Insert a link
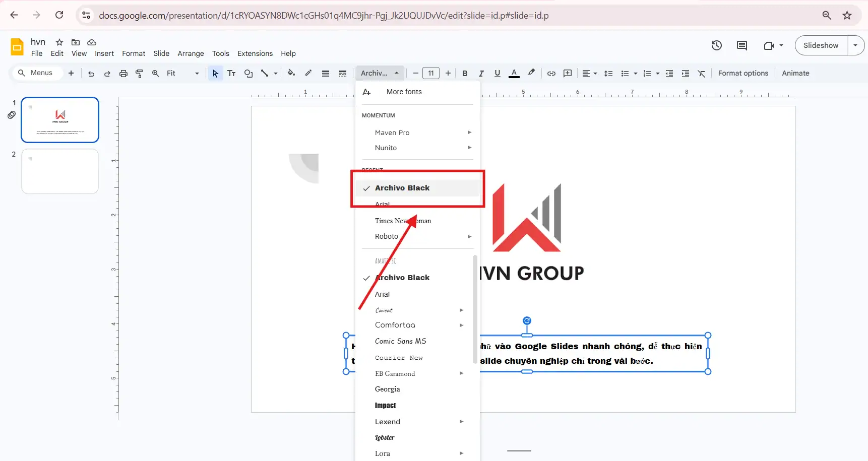The width and height of the screenshot is (868, 461). [551, 74]
